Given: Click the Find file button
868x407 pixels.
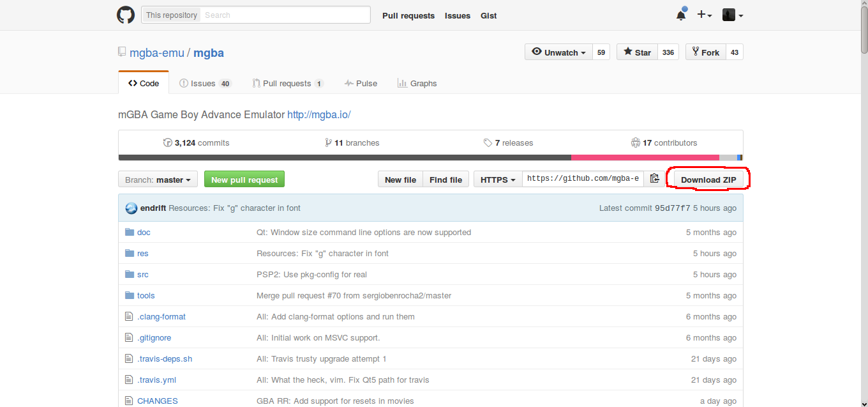Looking at the screenshot, I should click(x=445, y=180).
